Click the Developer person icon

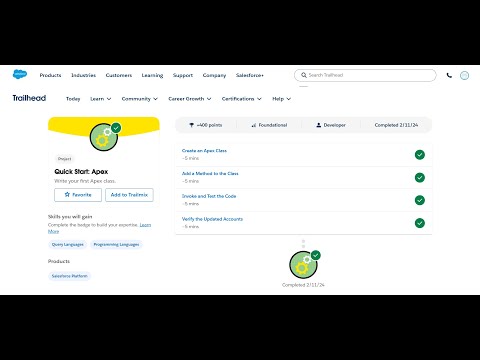[319, 125]
